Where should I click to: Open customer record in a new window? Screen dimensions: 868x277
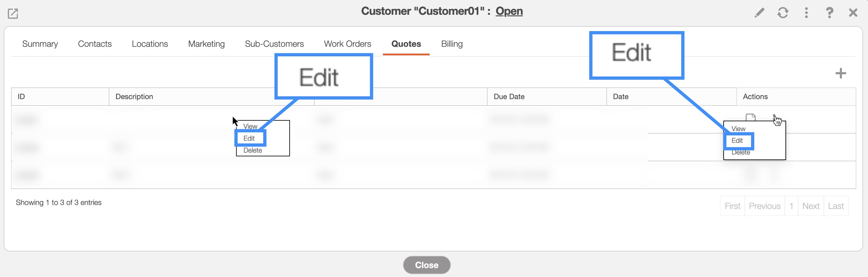[x=13, y=14]
